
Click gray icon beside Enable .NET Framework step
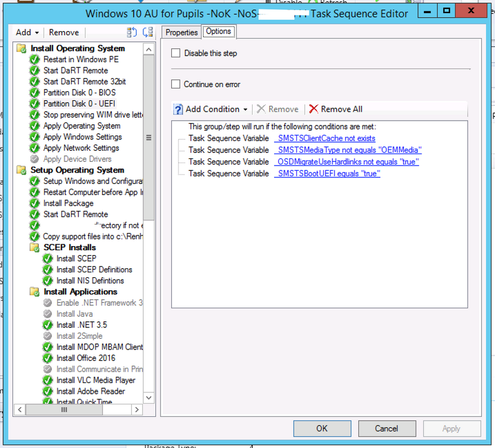(x=47, y=303)
